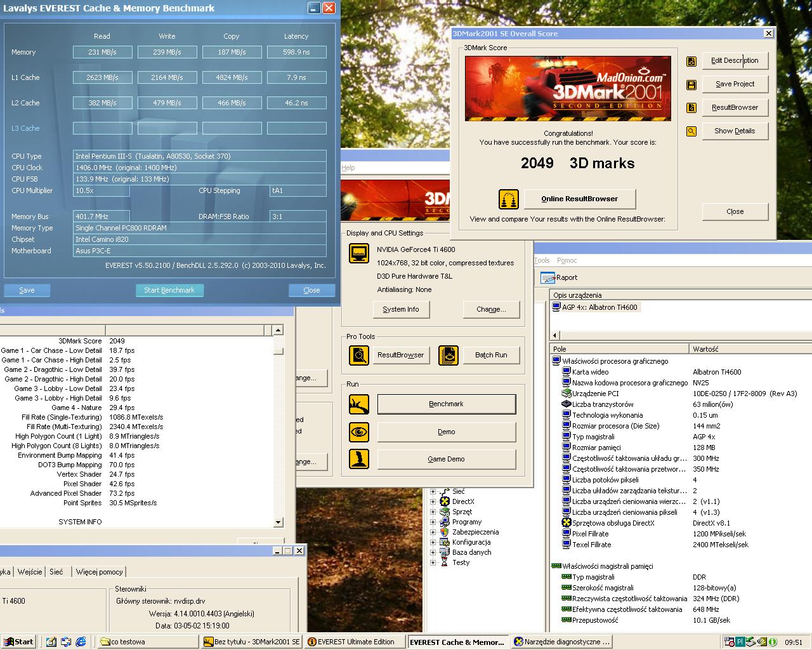Click the Pole column header
The width and height of the screenshot is (812, 650).
619,349
